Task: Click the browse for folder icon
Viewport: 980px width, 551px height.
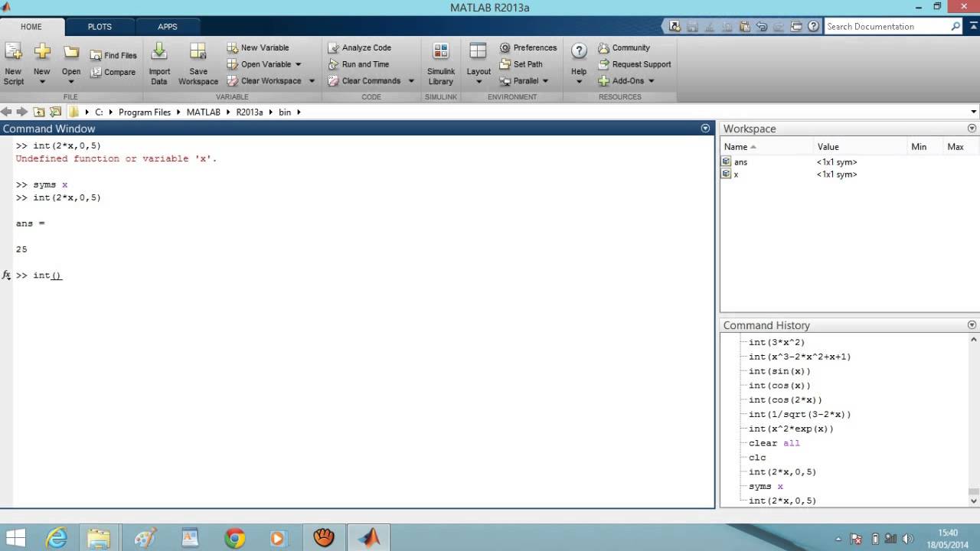Action: click(x=55, y=112)
